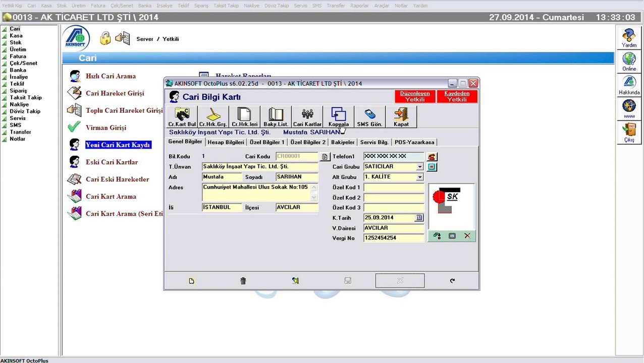Select Fatura in left module list
The width and height of the screenshot is (644, 363).
(x=18, y=56)
